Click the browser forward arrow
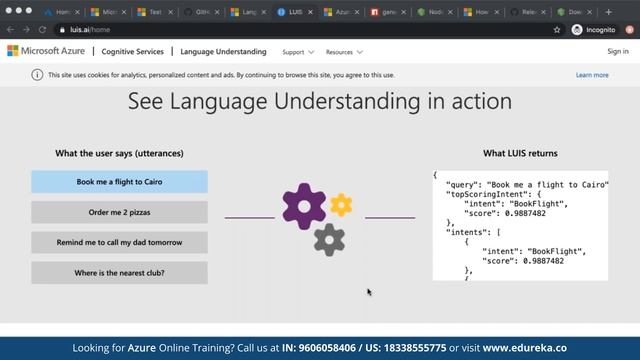 coord(26,30)
